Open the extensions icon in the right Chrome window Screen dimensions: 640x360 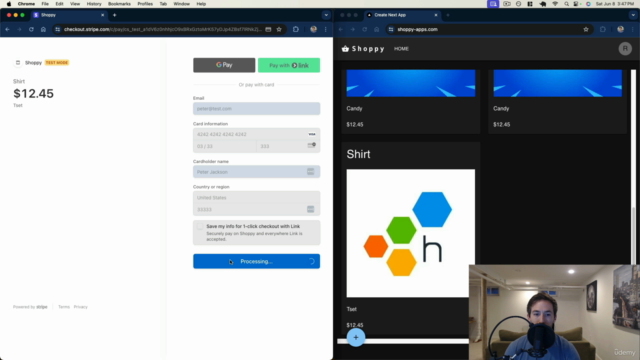603,29
